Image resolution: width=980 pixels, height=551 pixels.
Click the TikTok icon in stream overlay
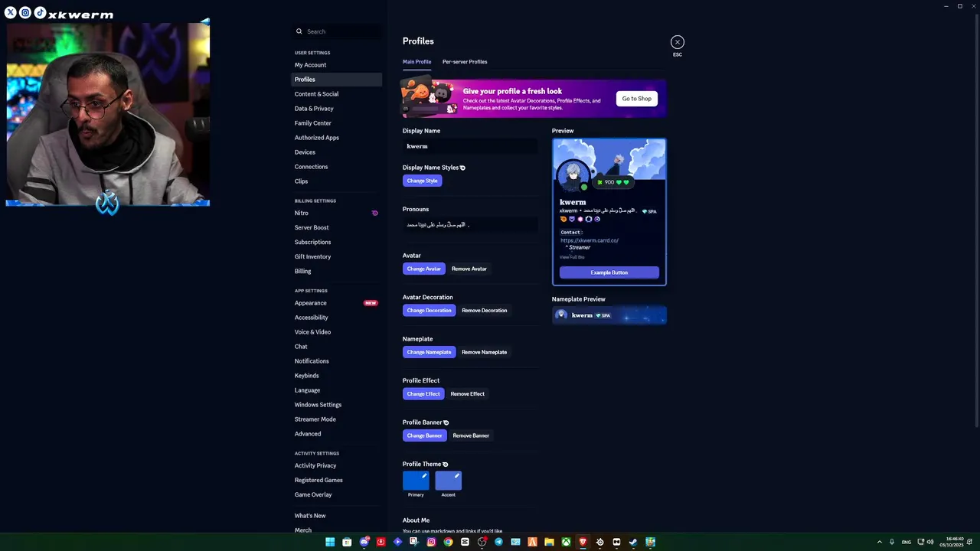pyautogui.click(x=40, y=12)
